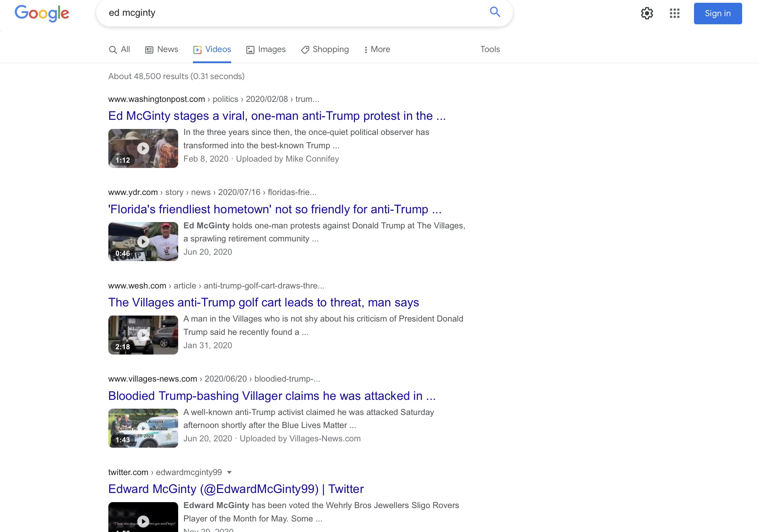Image resolution: width=759 pixels, height=532 pixels.
Task: Open 'Bloodied Trump-bashing Villager' result link
Action: coord(272,396)
